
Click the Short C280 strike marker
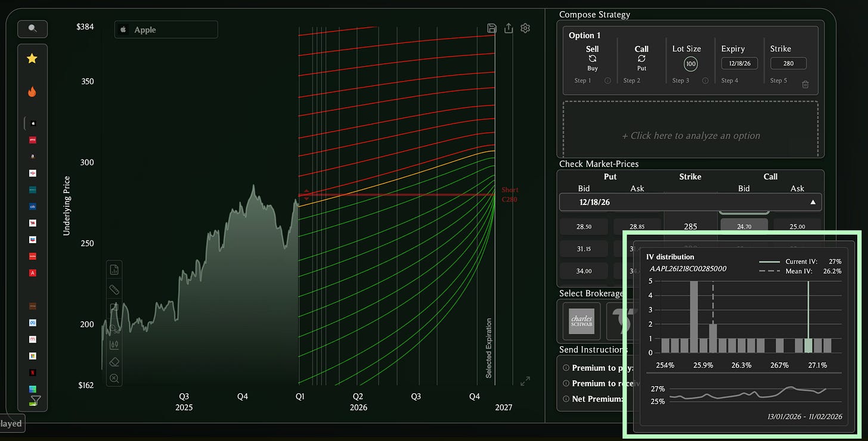pyautogui.click(x=509, y=194)
